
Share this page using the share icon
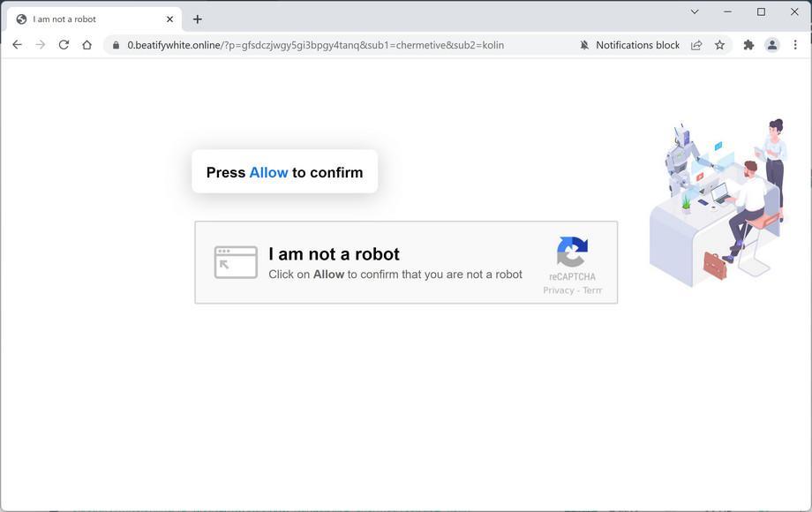(x=696, y=45)
